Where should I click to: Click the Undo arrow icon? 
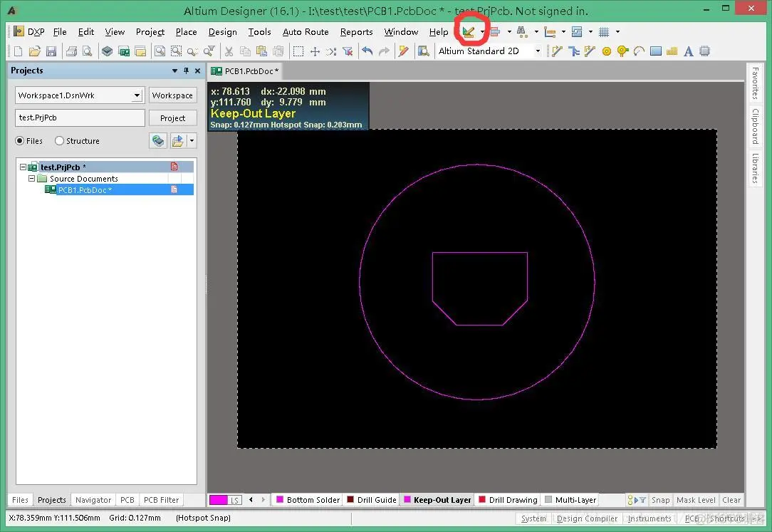[367, 51]
